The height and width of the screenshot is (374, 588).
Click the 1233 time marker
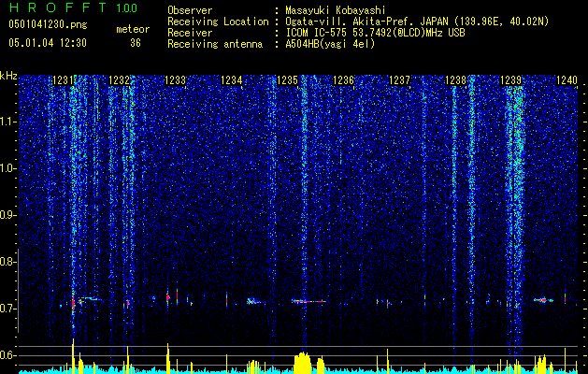tap(175, 80)
